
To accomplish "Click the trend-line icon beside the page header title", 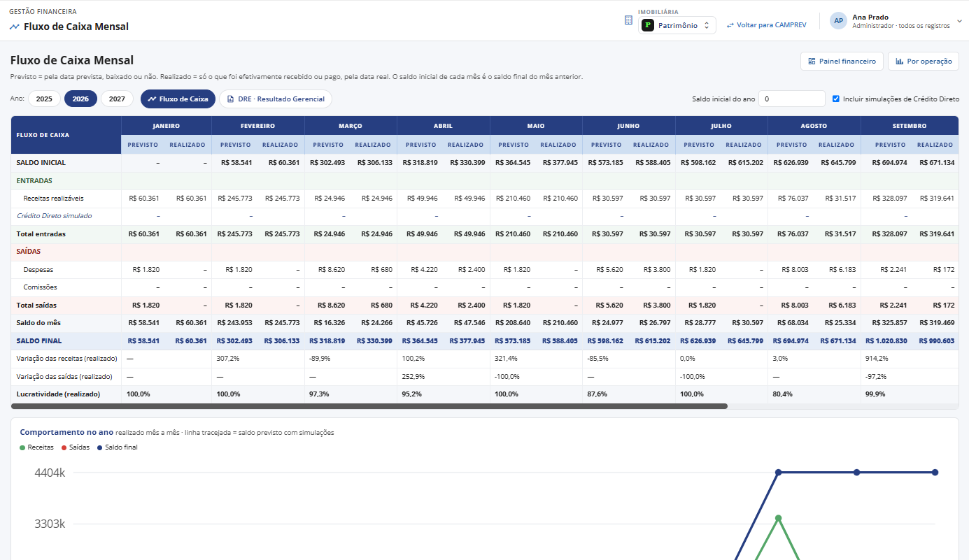I will pos(15,27).
